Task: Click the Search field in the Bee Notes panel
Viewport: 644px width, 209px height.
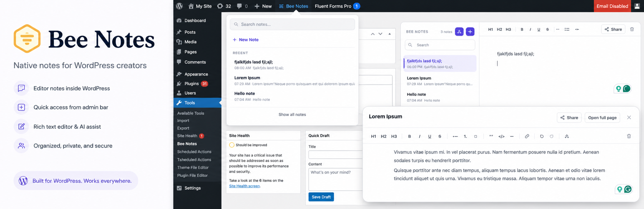Action: point(440,45)
